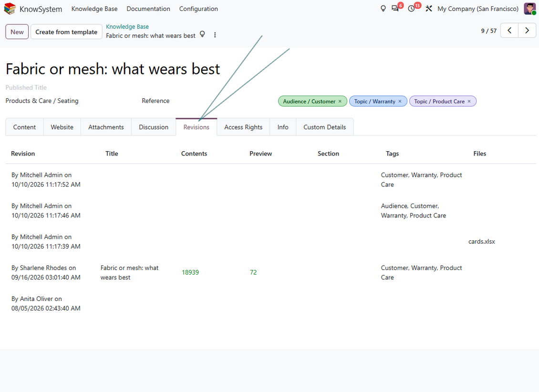Switch to the Discussion tab
The image size is (539, 392).
click(x=154, y=127)
